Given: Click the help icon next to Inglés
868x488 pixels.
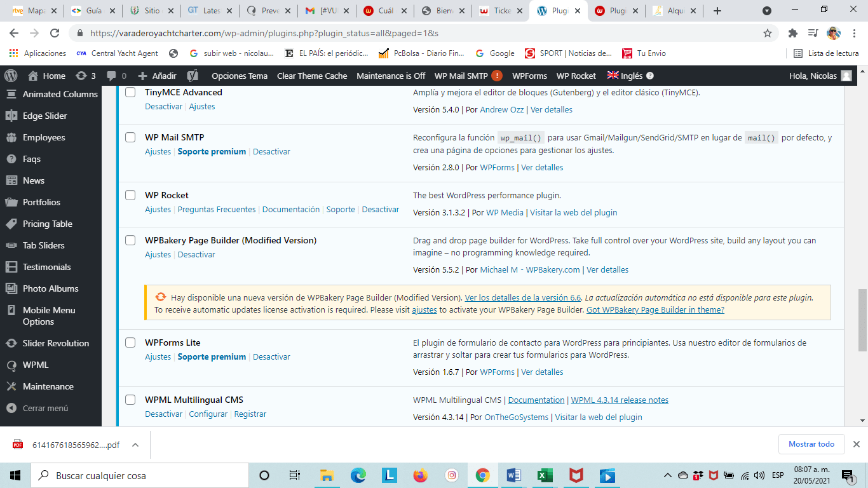Looking at the screenshot, I should (650, 76).
